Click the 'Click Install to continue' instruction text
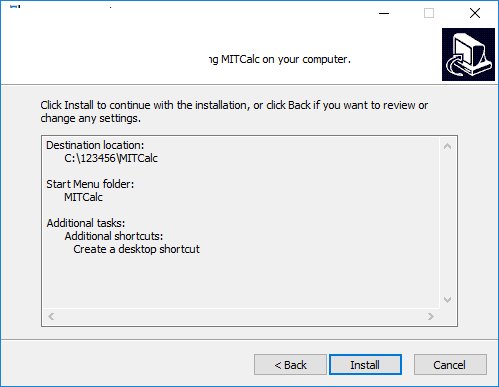The width and height of the screenshot is (499, 387). [x=234, y=111]
